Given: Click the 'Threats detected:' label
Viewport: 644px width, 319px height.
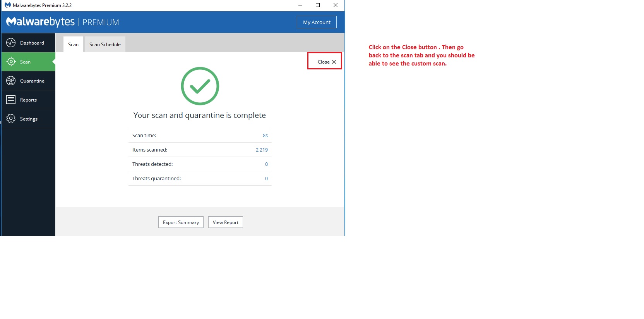Looking at the screenshot, I should click(152, 164).
